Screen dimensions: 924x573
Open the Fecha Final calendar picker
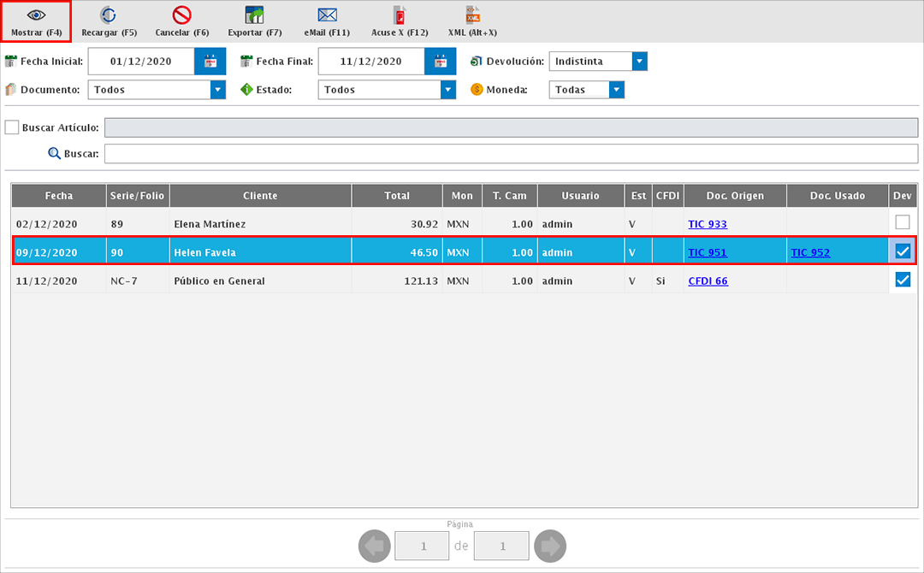pos(440,62)
